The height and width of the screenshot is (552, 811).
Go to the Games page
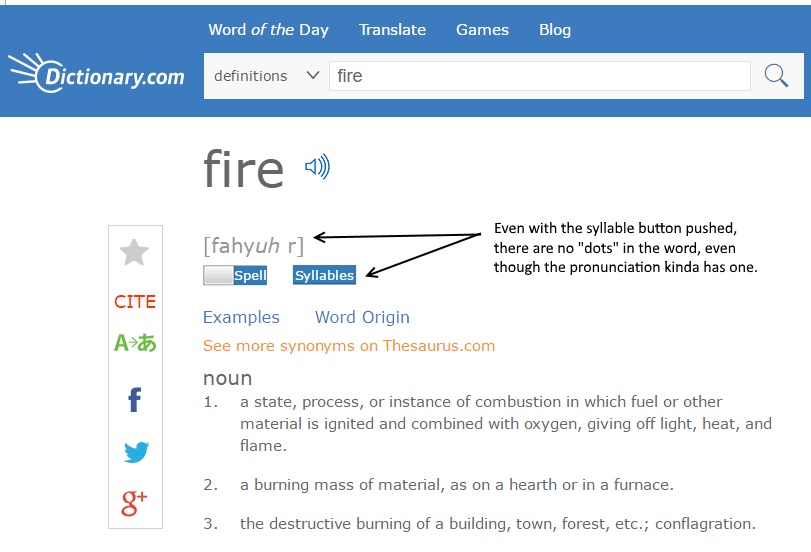coord(482,30)
